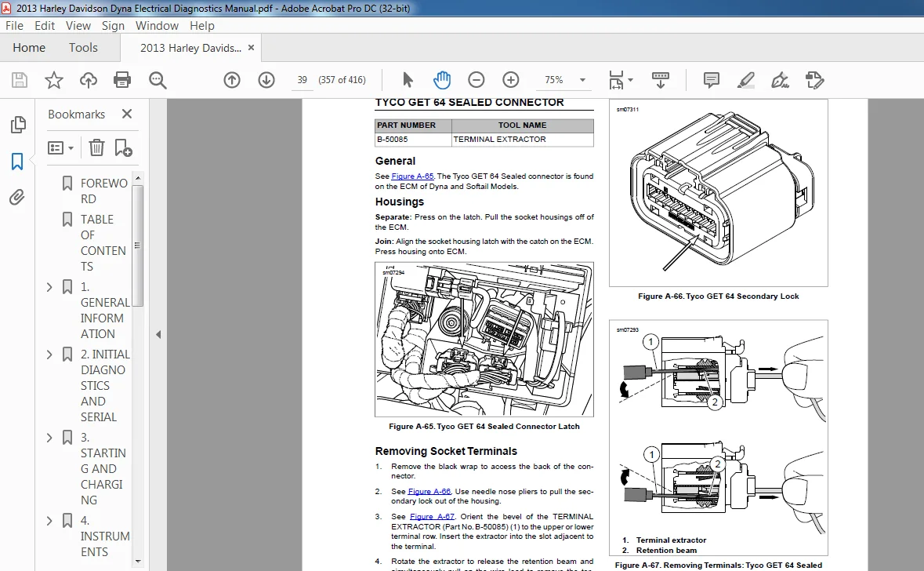
Task: Add new bookmark icon
Action: [x=123, y=147]
